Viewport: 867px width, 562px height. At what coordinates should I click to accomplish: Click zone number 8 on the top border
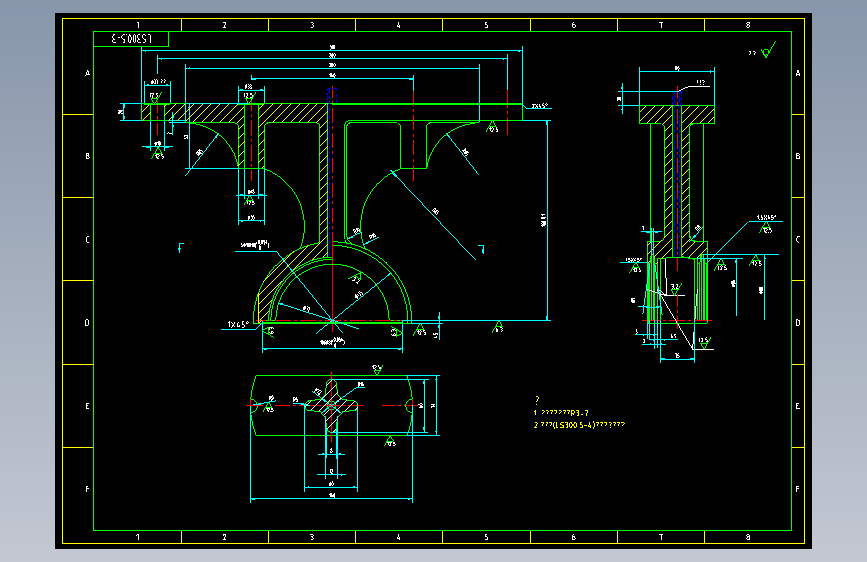click(x=748, y=25)
